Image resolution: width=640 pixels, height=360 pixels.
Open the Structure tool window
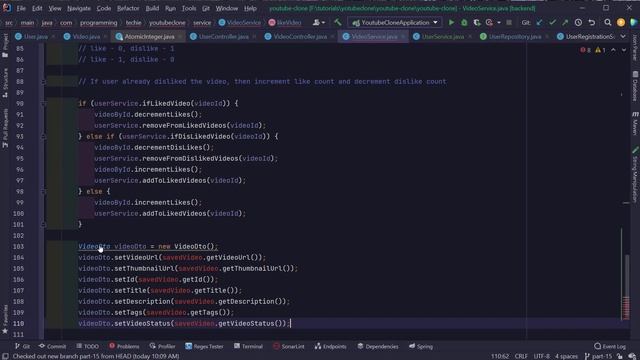tap(5, 83)
